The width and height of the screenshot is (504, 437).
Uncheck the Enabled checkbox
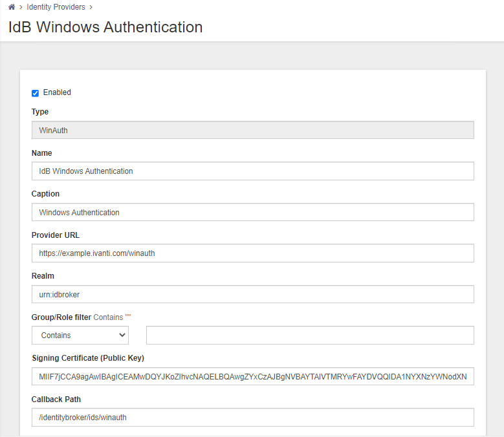point(36,93)
